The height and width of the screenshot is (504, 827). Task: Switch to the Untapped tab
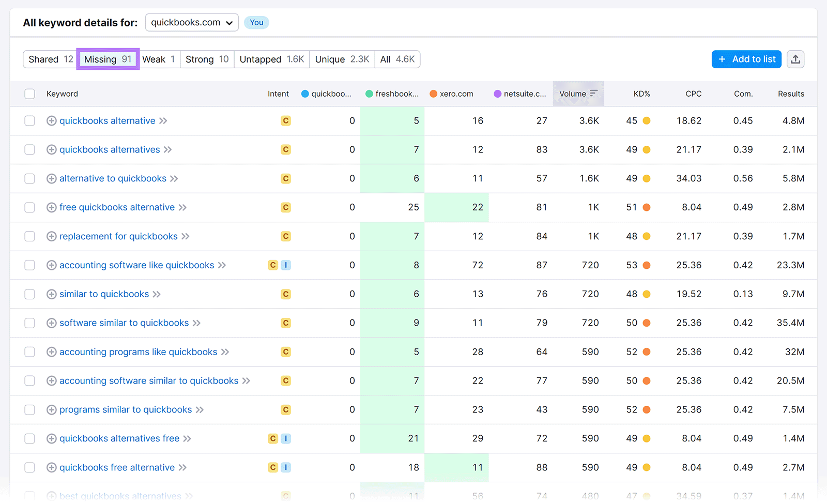(271, 59)
